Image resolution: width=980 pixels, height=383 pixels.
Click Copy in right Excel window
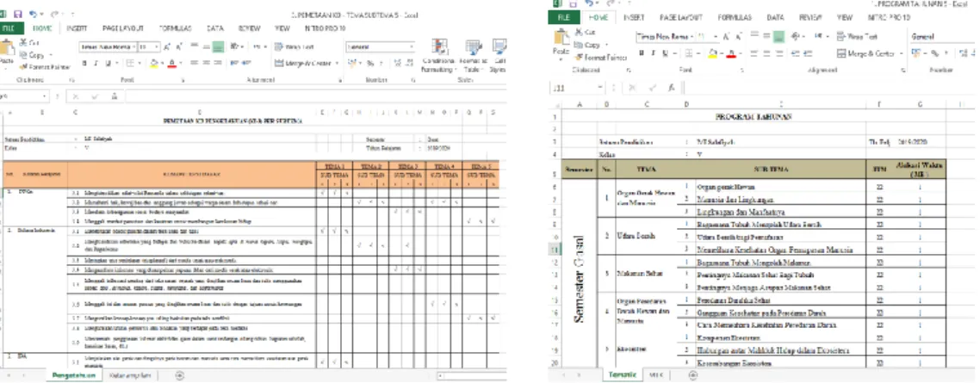pyautogui.click(x=587, y=45)
